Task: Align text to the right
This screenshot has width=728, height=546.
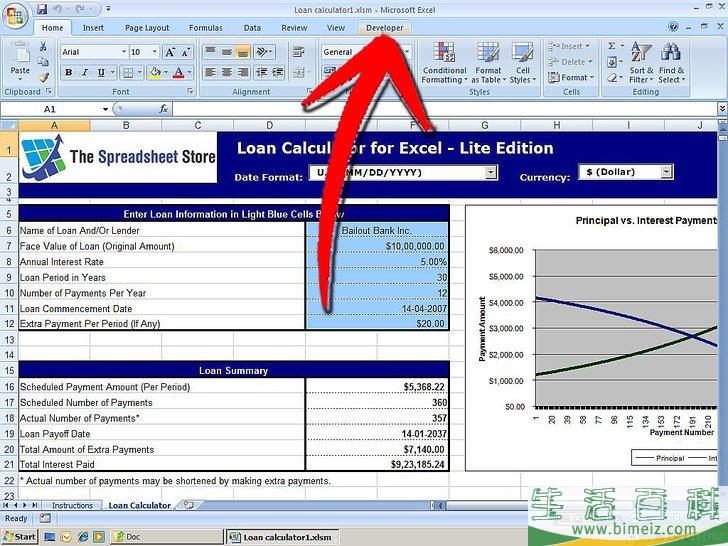Action: pyautogui.click(x=243, y=72)
